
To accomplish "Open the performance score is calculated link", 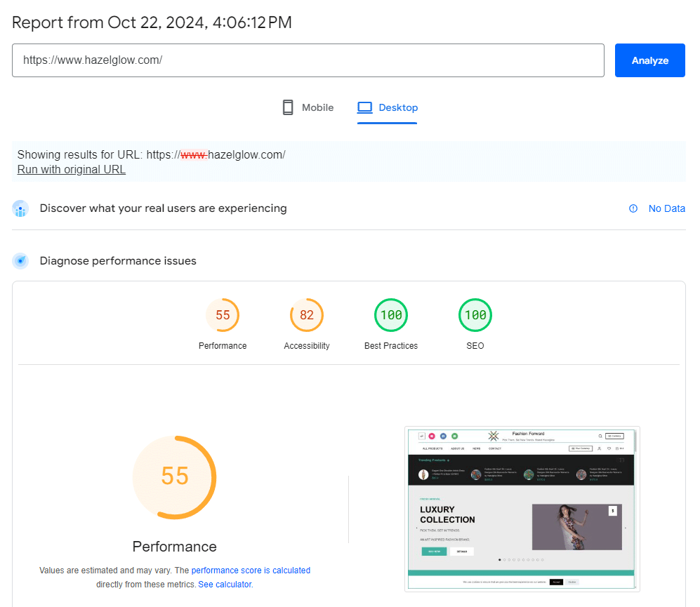I will coord(251,571).
